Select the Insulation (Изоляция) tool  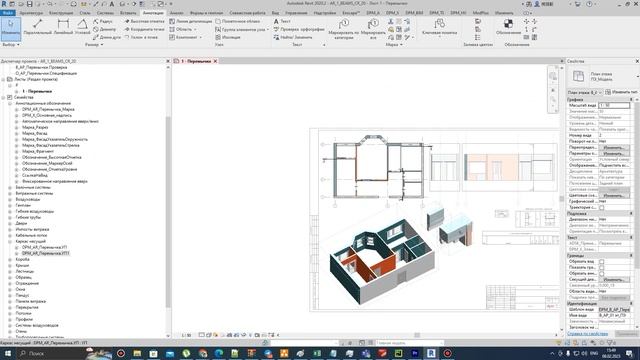[x=228, y=37]
